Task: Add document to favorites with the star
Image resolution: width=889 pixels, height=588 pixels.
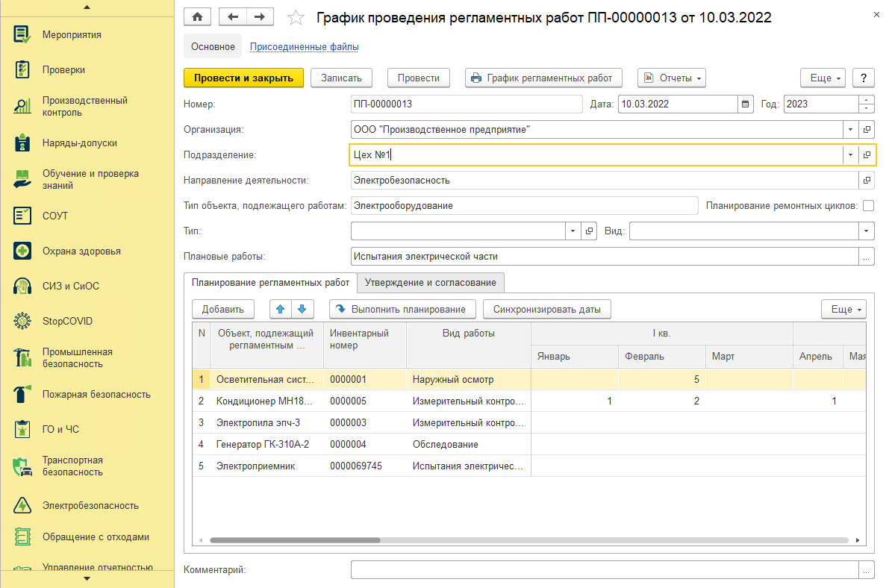Action: click(x=296, y=18)
